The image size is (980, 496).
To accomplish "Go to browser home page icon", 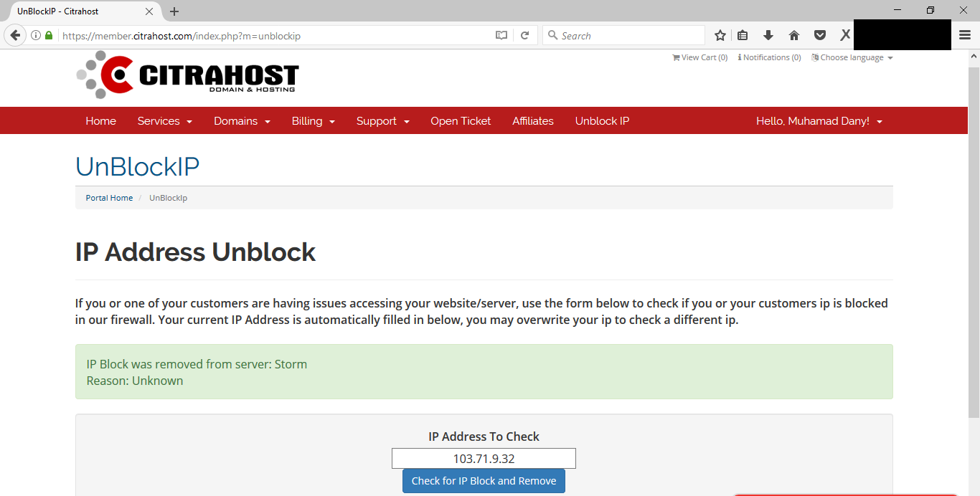I will tap(794, 35).
